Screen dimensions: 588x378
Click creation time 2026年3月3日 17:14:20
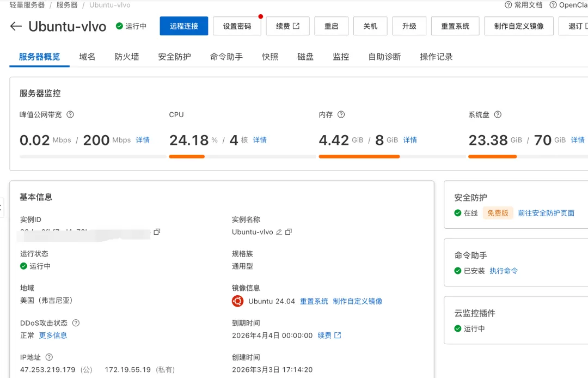[x=272, y=369]
